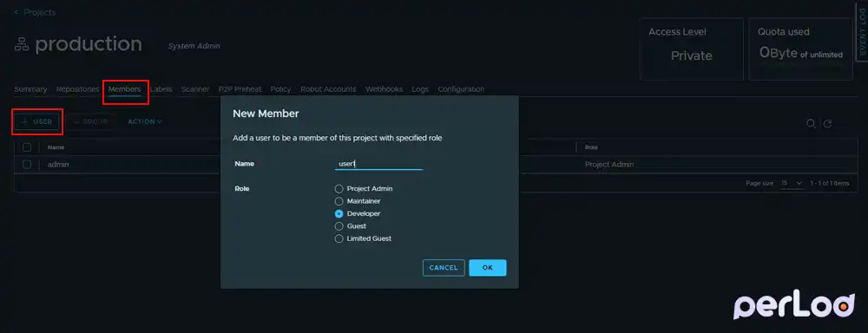Open the Page size dropdown
Screen dimensions: 868x333
click(x=792, y=183)
